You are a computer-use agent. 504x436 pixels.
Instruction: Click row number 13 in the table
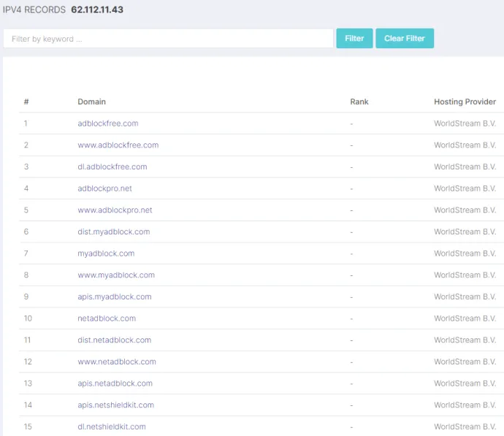(28, 383)
